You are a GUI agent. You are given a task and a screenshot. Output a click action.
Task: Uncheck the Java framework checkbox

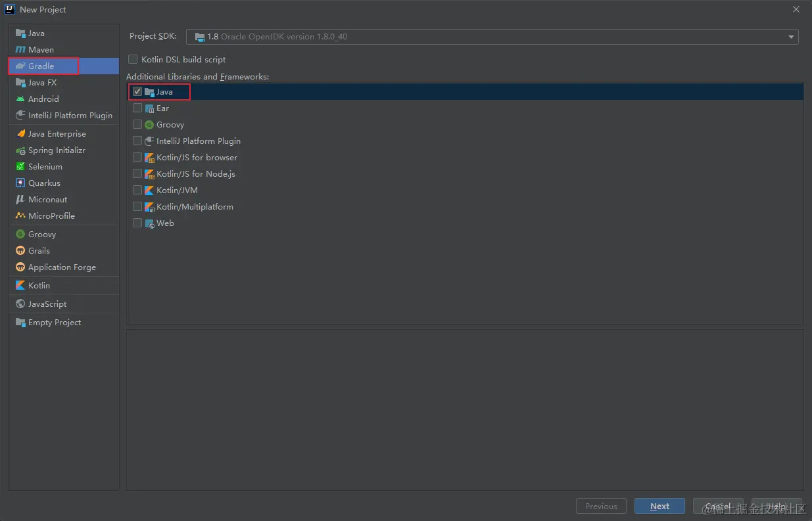(x=137, y=92)
